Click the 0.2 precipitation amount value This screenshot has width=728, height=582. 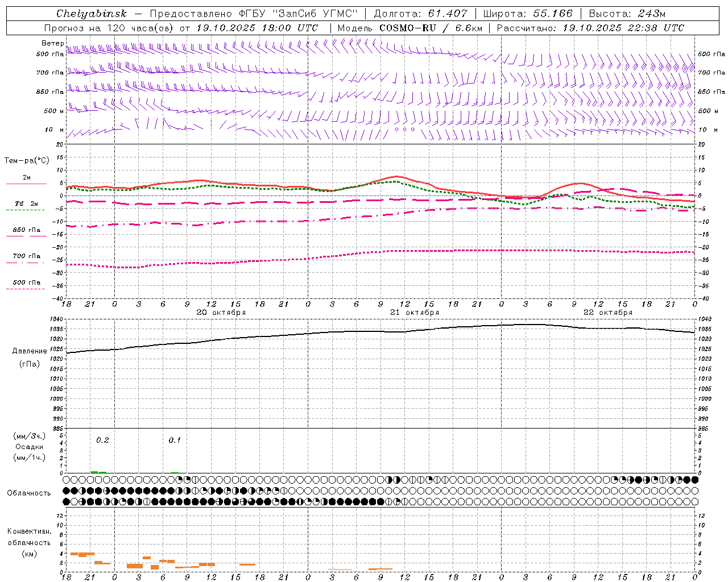click(x=102, y=440)
